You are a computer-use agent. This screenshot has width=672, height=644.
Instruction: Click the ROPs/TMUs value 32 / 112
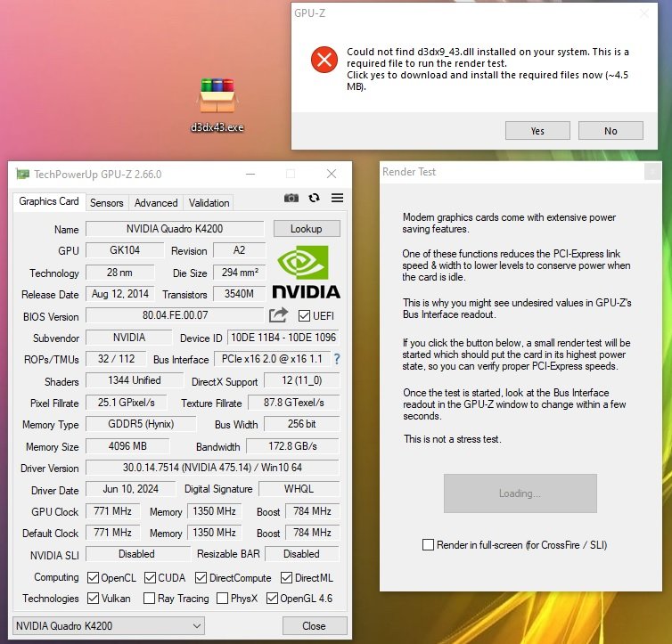pos(116,359)
